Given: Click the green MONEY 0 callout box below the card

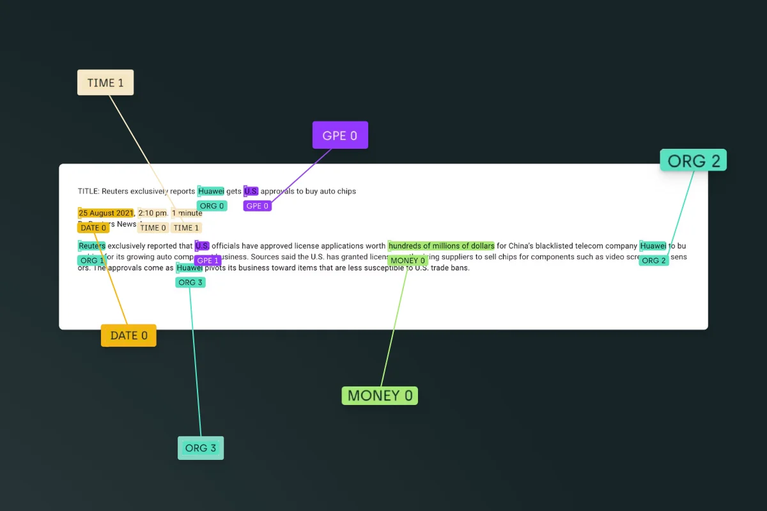Looking at the screenshot, I should (x=380, y=395).
